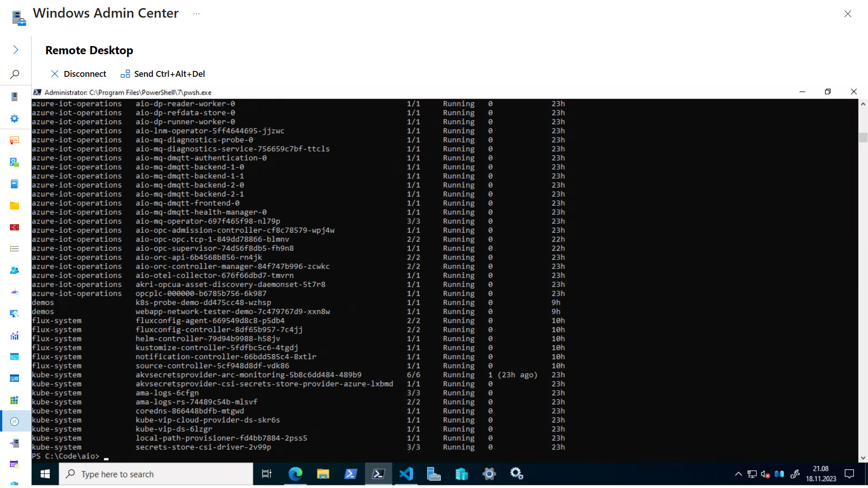
Task: Click pod name kube-vip-ds-6lzgr
Action: (174, 429)
